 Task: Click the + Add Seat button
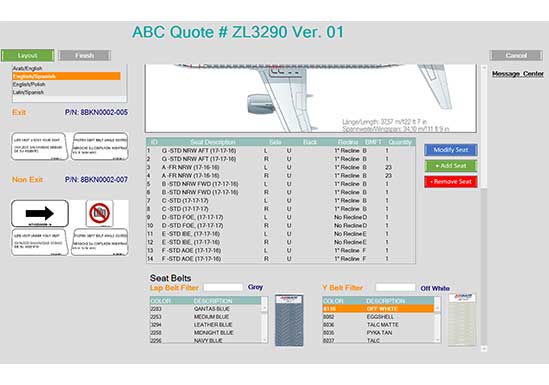(451, 166)
